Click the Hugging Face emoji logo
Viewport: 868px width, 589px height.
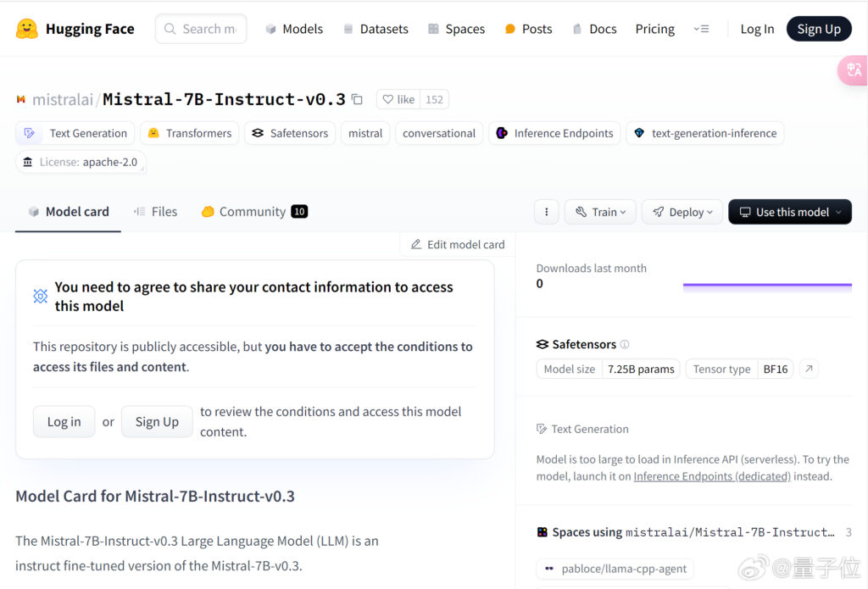(x=26, y=29)
